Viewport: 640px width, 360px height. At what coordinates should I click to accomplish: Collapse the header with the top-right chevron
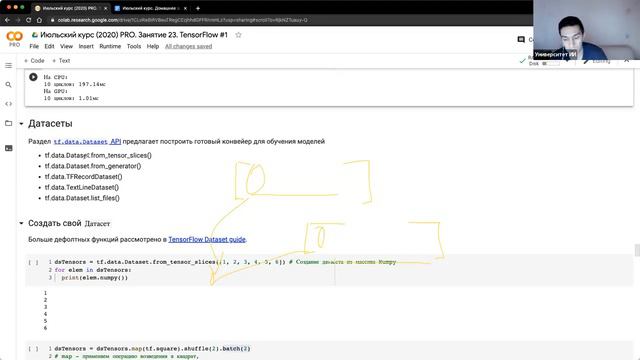point(627,60)
